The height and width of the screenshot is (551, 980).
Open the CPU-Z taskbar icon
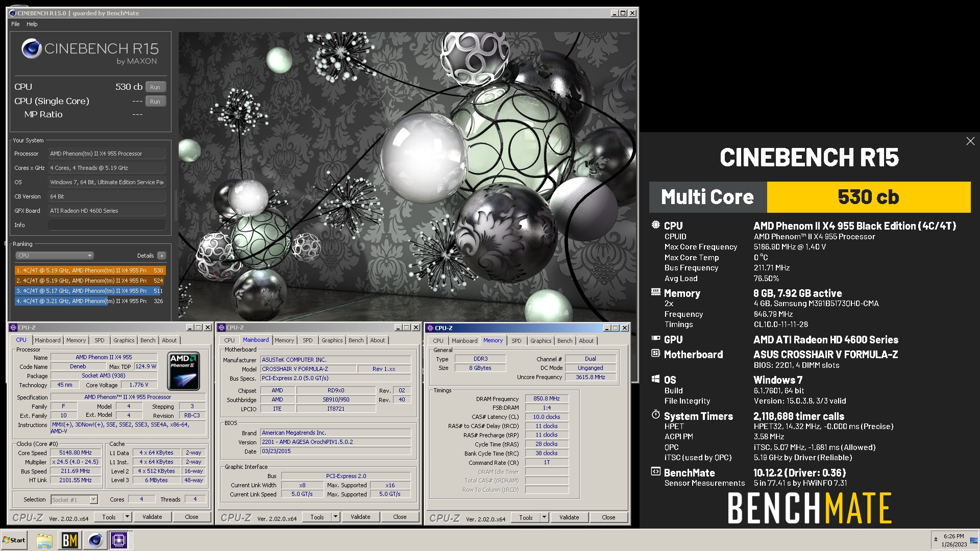(119, 540)
